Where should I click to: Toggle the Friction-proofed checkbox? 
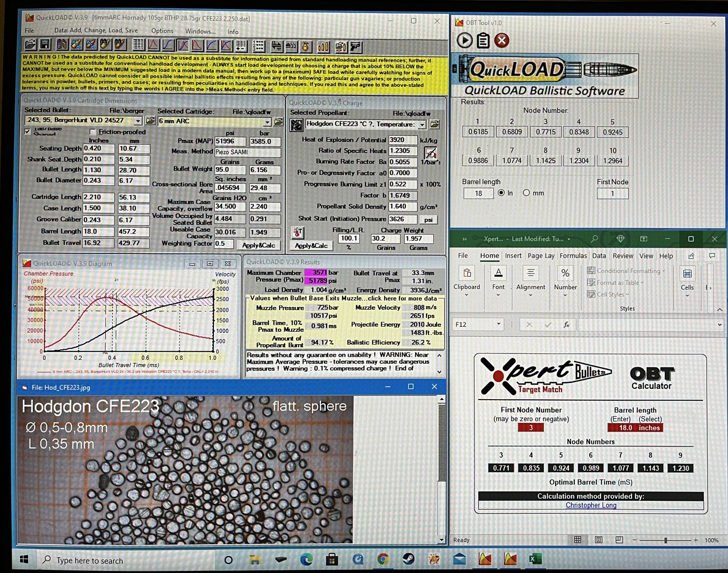click(x=93, y=132)
